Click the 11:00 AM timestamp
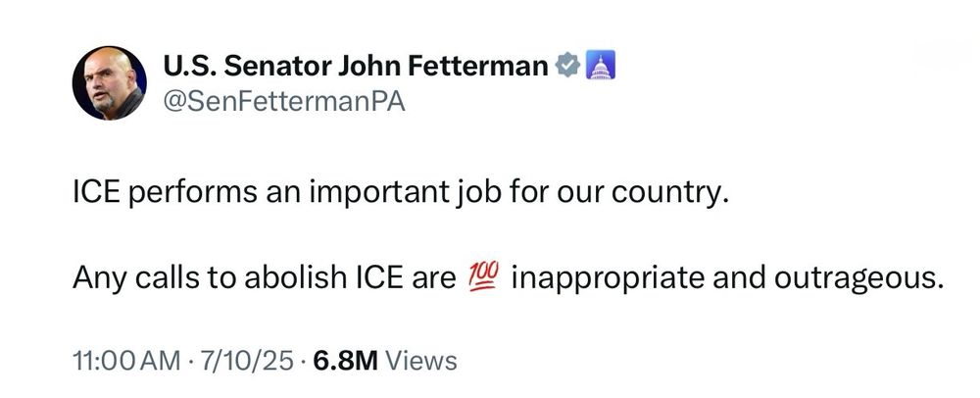Screen dimensions: 980x398 pos(125,361)
